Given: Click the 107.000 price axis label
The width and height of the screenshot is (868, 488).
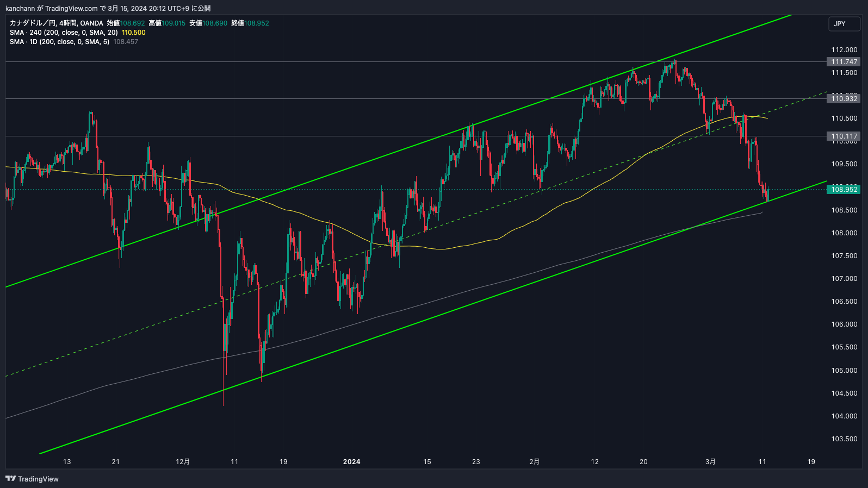Looking at the screenshot, I should pyautogui.click(x=844, y=279).
